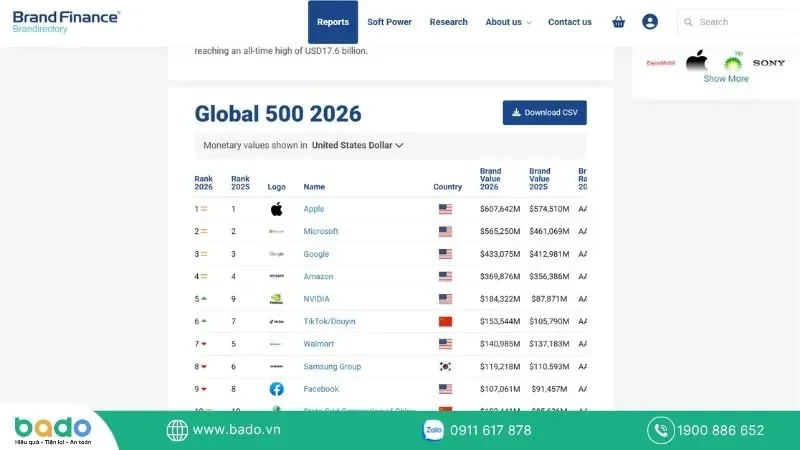This screenshot has width=800, height=450.
Task: Click the Microsoft logo in table
Action: (x=277, y=231)
